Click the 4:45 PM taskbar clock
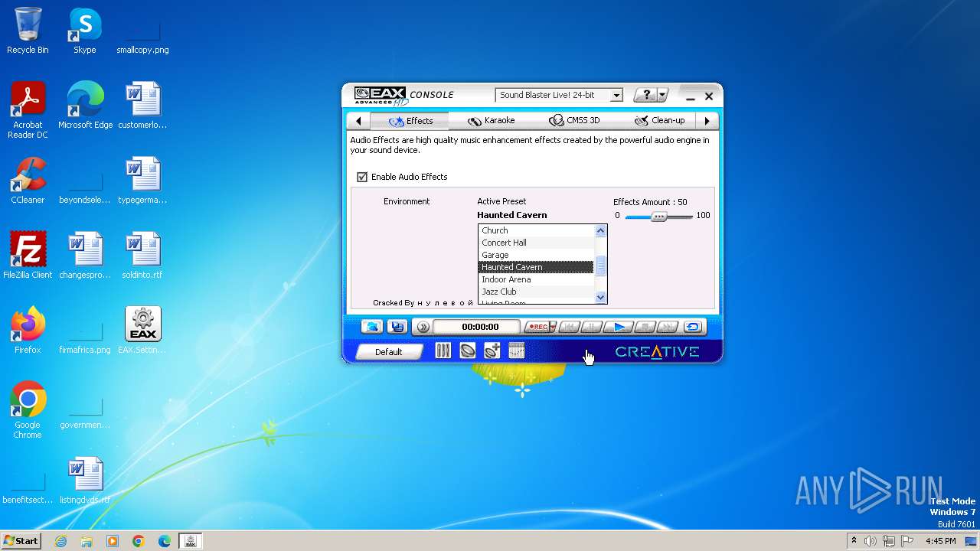The height and width of the screenshot is (551, 980). pyautogui.click(x=940, y=541)
